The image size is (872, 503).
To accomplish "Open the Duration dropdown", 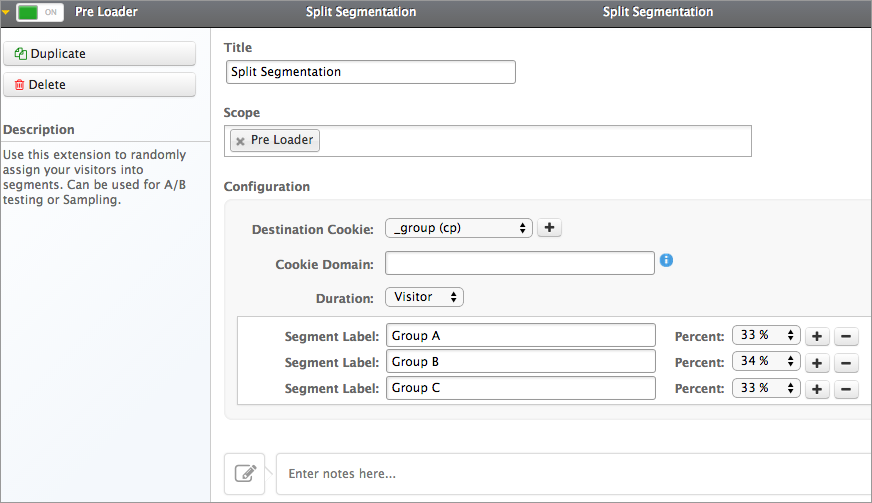I will coord(424,297).
